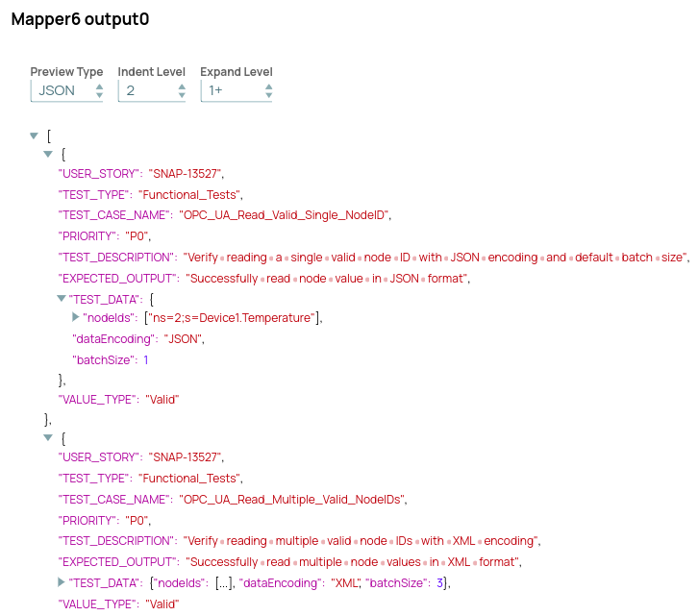Select the first USER_STORY key

pyautogui.click(x=99, y=174)
